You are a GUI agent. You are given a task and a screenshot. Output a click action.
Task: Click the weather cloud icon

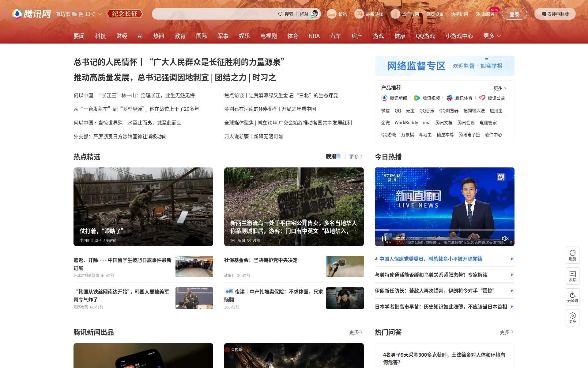(74, 14)
